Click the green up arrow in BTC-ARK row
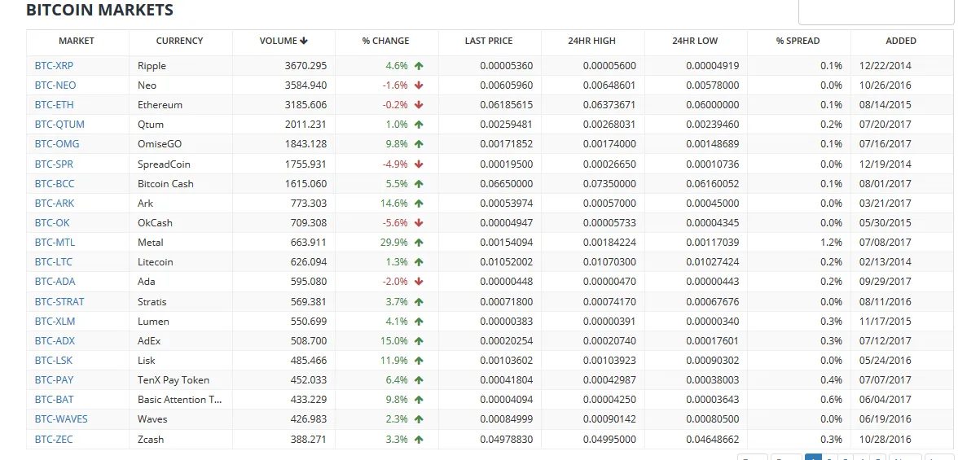This screenshot has height=460, width=980. coord(419,204)
